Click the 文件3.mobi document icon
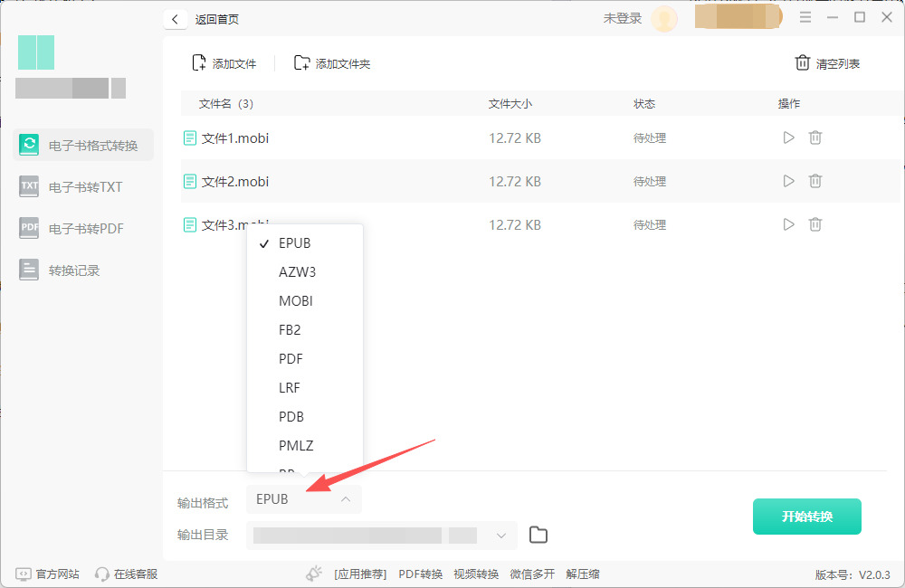Image resolution: width=905 pixels, height=588 pixels. [189, 225]
